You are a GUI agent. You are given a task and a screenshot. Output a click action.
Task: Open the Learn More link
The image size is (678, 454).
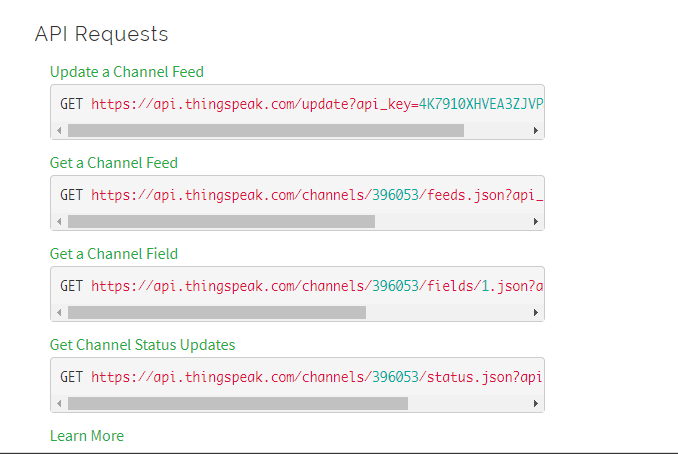click(x=87, y=436)
